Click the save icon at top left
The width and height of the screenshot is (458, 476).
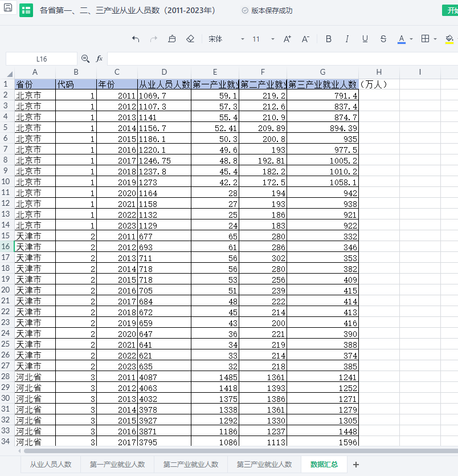click(x=8, y=7)
